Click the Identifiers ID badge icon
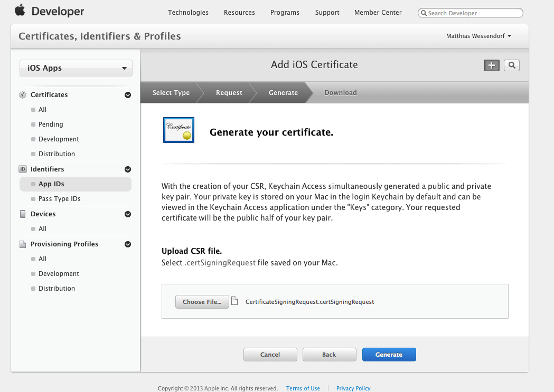The height and width of the screenshot is (392, 554). pos(23,169)
